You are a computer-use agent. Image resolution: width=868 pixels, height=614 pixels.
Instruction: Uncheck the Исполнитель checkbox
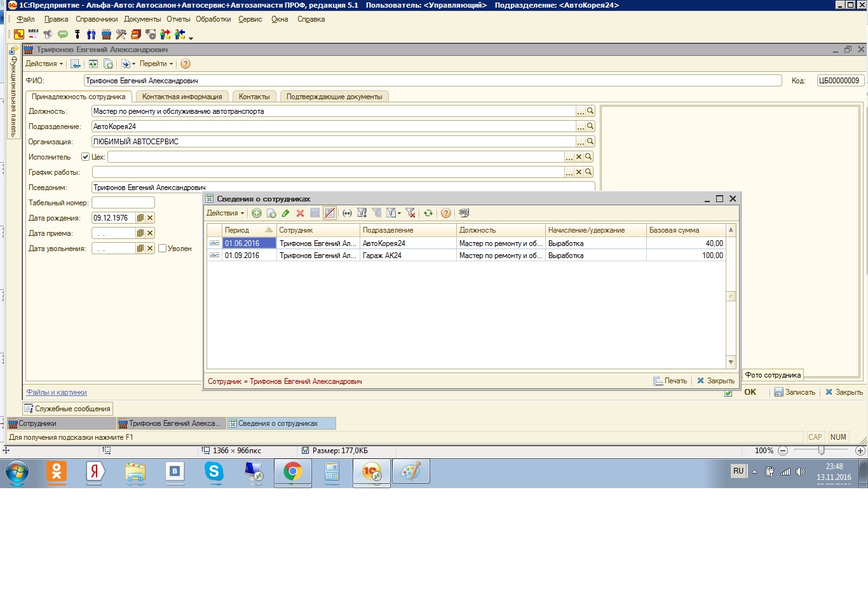85,157
